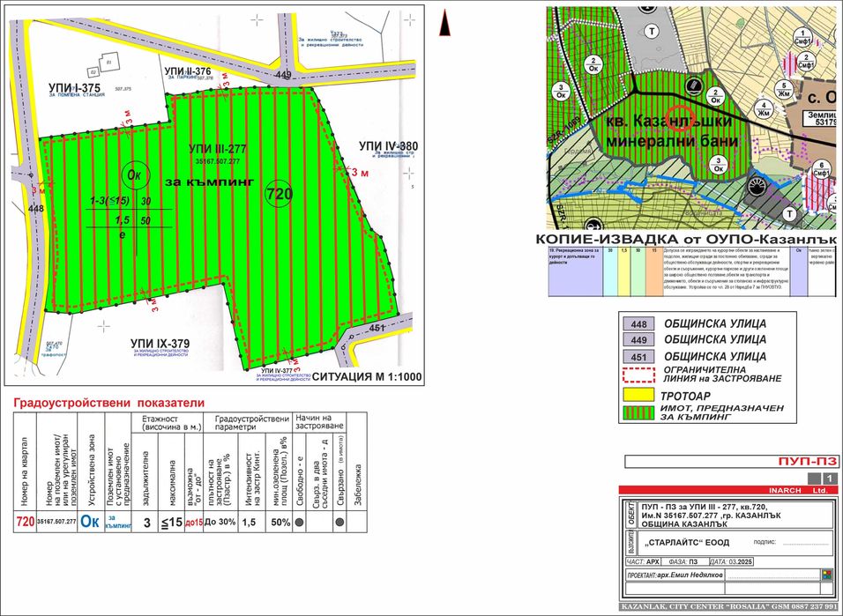Select the circled 5 Жм zone marker
Screen dimensions: 843x616
point(785,89)
